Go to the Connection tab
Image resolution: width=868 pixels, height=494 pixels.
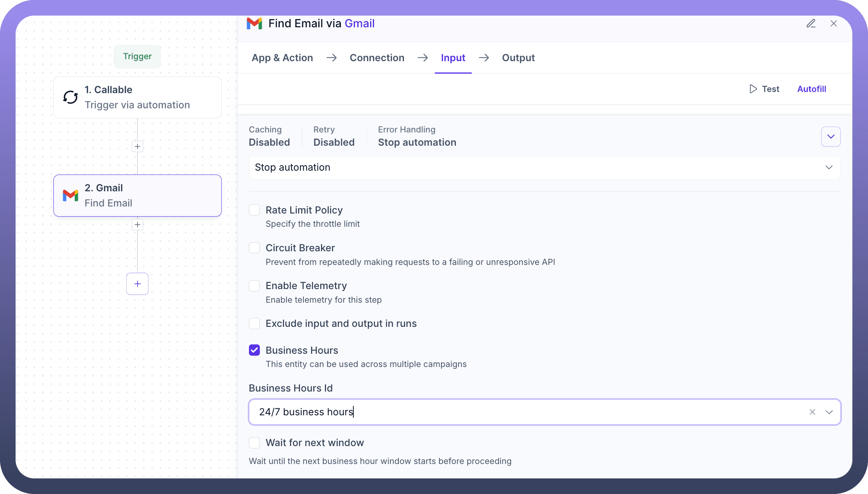(x=377, y=58)
